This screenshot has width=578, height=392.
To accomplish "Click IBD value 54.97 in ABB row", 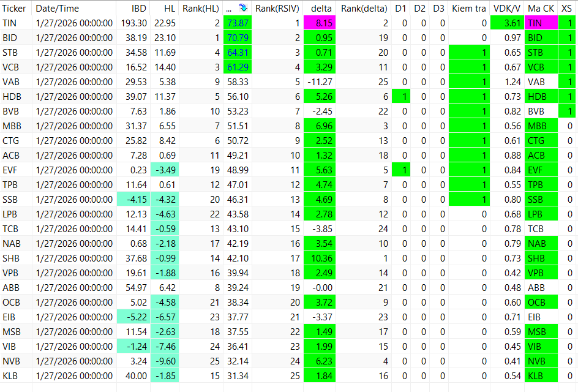I will coord(136,288).
